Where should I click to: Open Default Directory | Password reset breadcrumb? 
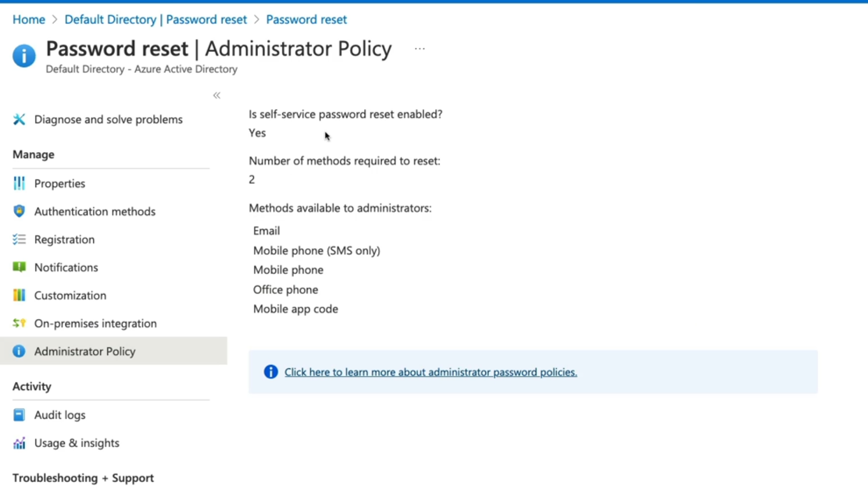(x=156, y=19)
